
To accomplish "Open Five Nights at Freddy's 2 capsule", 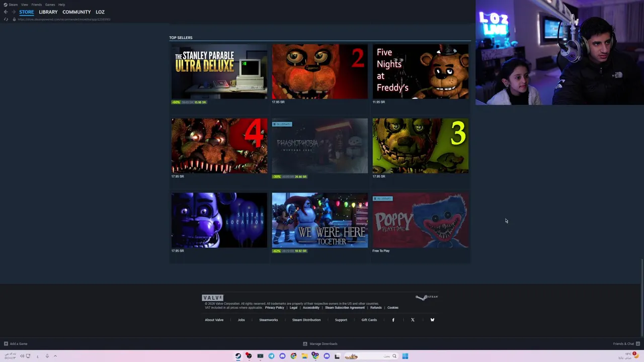I will [320, 71].
